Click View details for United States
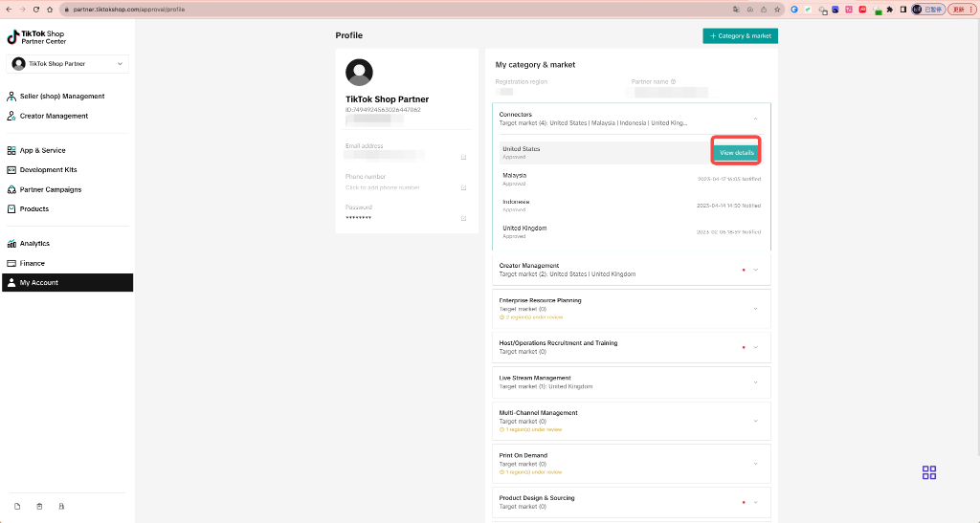This screenshot has height=523, width=980. point(736,153)
